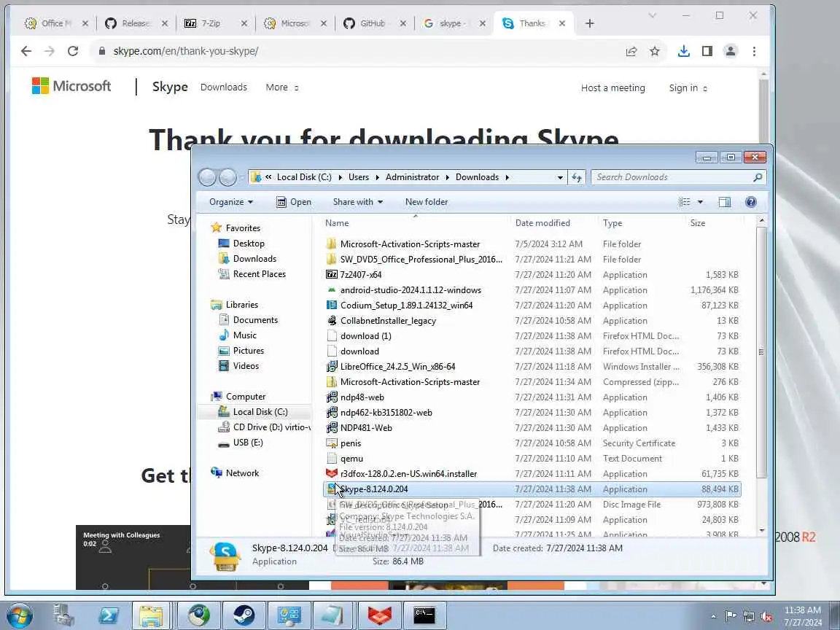Switch to the Office tab
The height and width of the screenshot is (630, 840).
coord(56,23)
